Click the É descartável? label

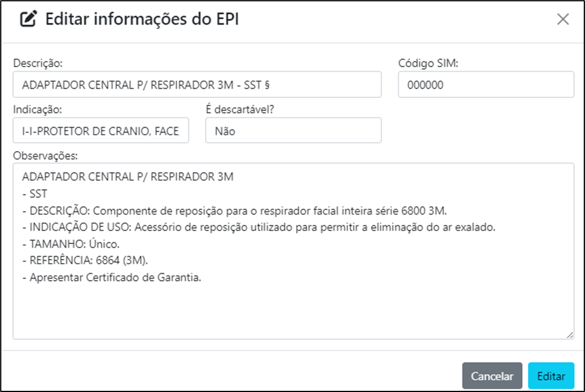click(x=240, y=109)
